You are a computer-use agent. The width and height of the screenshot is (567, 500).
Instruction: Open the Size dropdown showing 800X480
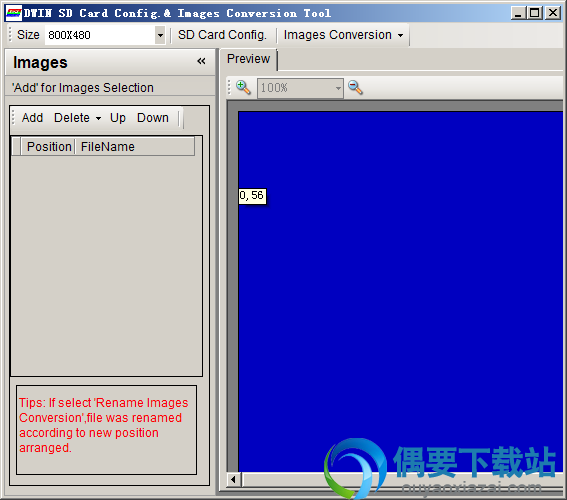click(160, 35)
